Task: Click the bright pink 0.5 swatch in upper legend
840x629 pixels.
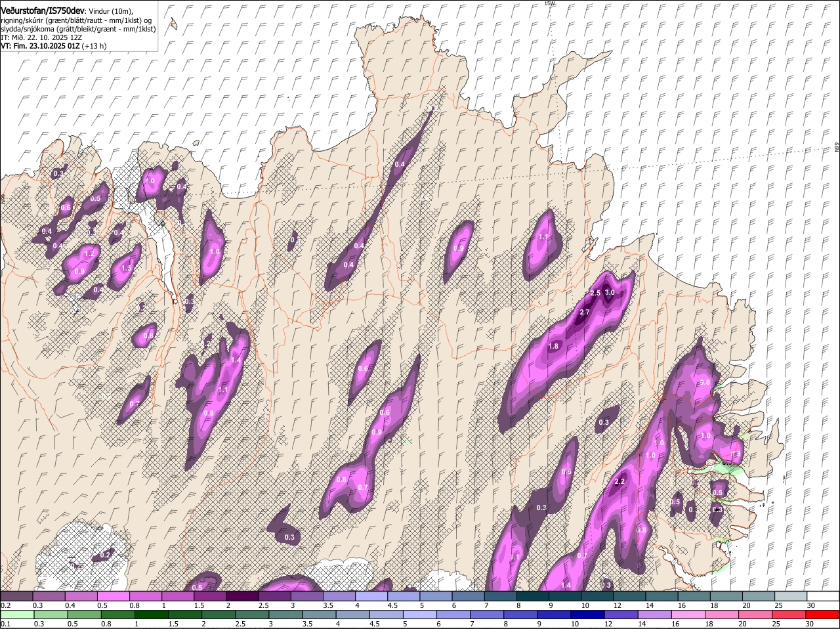Action: pos(113,596)
